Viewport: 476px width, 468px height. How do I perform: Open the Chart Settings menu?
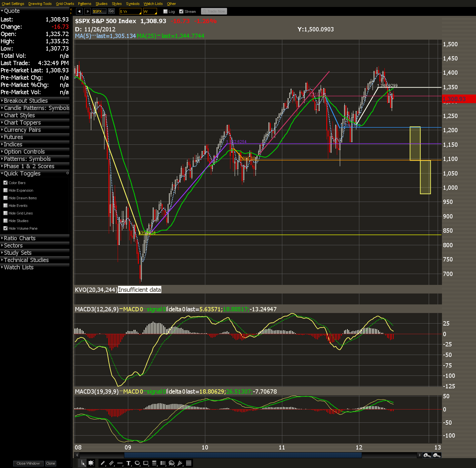(x=13, y=4)
